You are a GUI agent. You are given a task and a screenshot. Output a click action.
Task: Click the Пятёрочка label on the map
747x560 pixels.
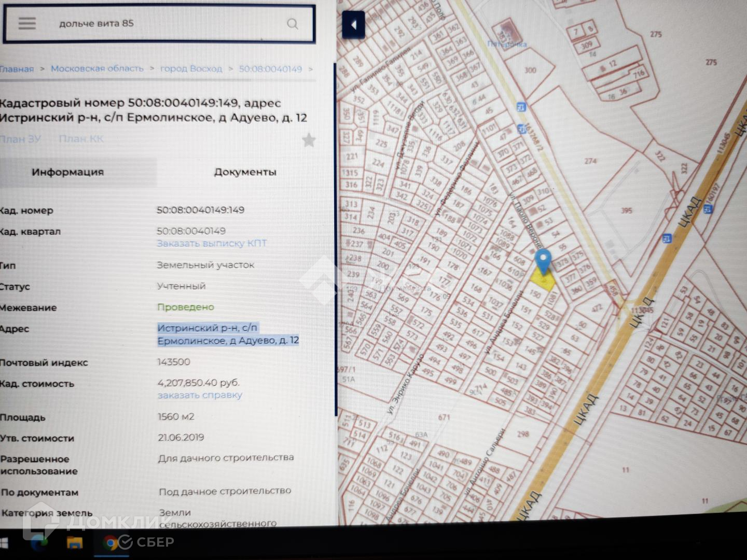point(507,44)
